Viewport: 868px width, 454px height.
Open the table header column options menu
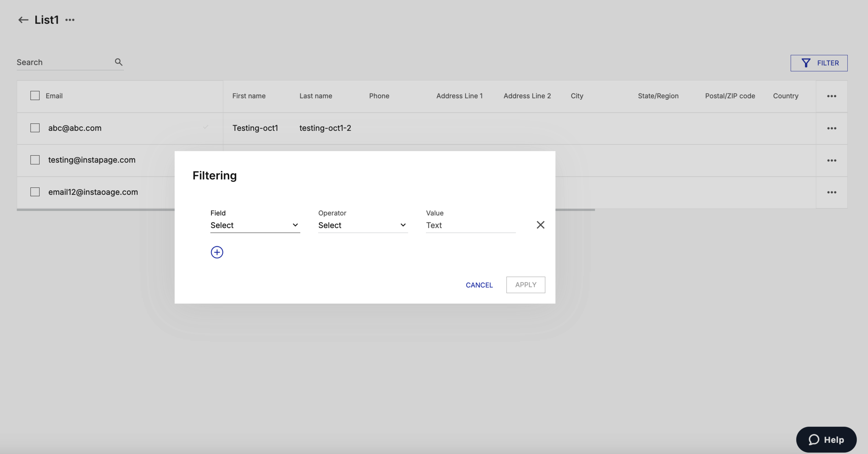coord(831,96)
